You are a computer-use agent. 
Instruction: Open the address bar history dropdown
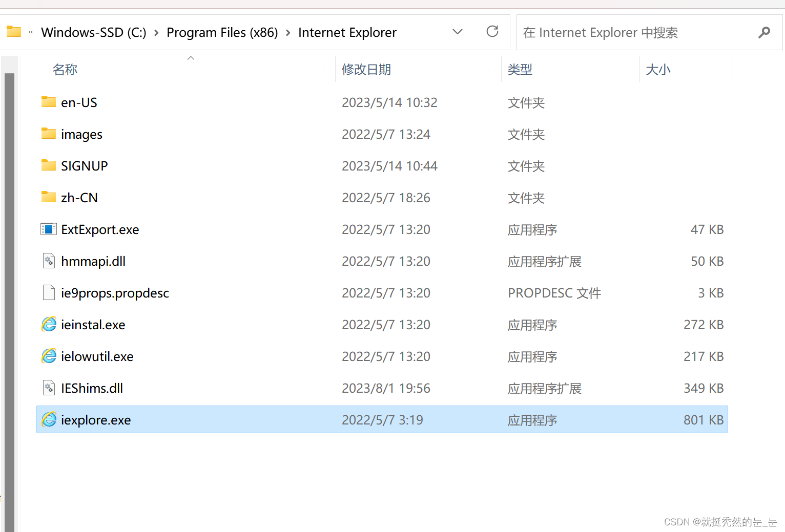point(458,32)
